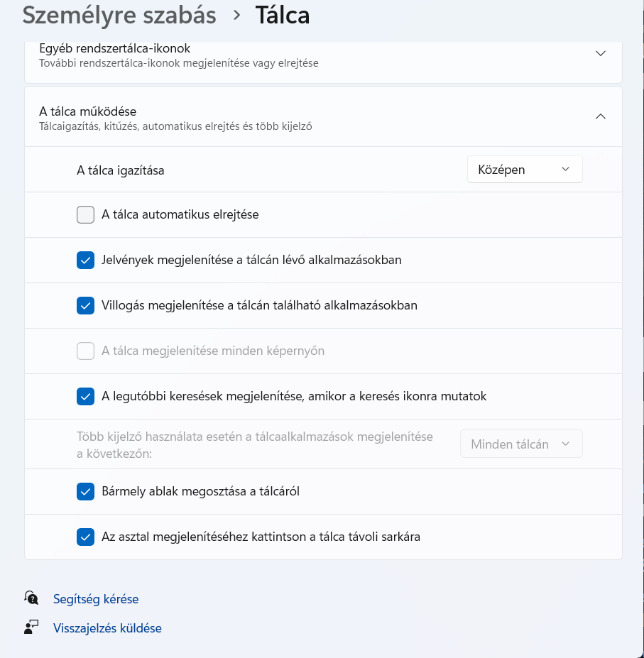Image resolution: width=644 pixels, height=658 pixels.
Task: Open the Minden tálcán dropdown
Action: coord(521,444)
